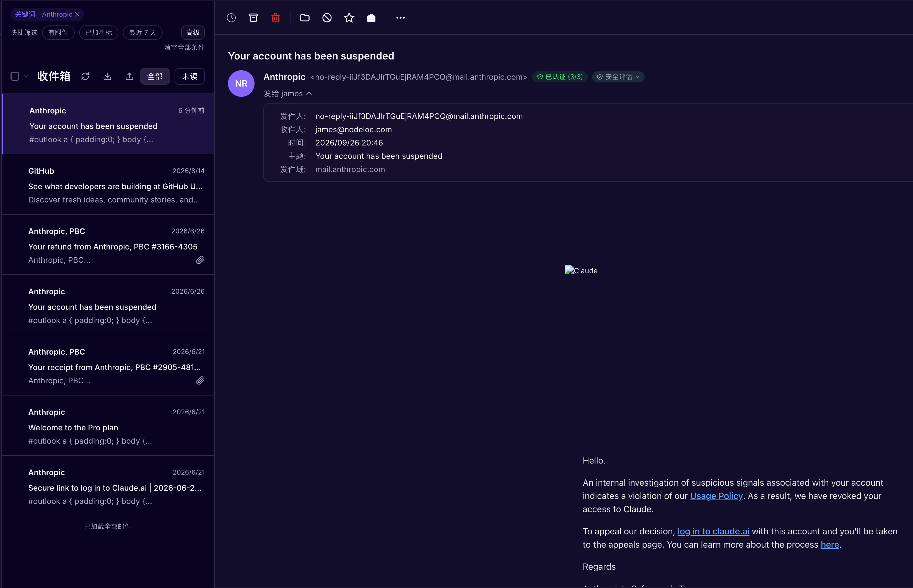Switch to the 全部 tab
913x588 pixels.
pos(155,76)
